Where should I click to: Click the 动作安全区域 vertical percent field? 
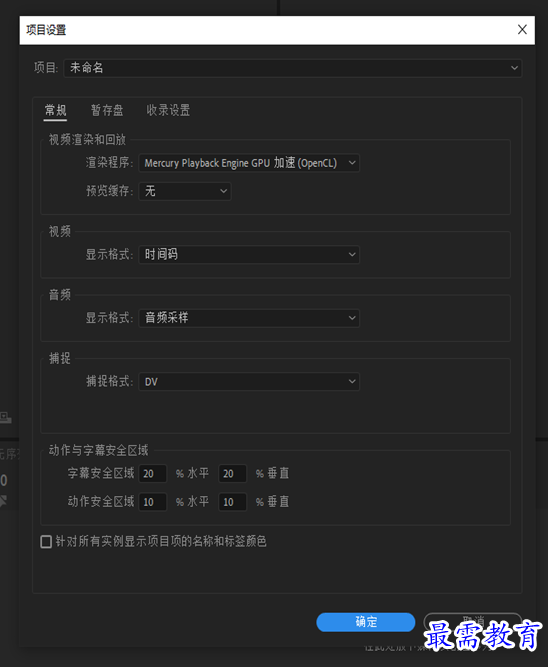pyautogui.click(x=232, y=502)
